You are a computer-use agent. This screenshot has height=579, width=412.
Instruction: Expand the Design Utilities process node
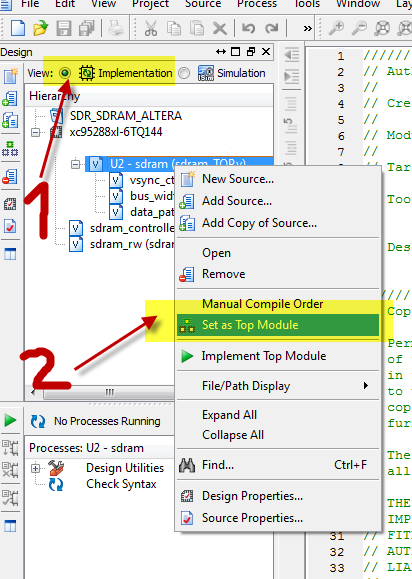[35, 468]
